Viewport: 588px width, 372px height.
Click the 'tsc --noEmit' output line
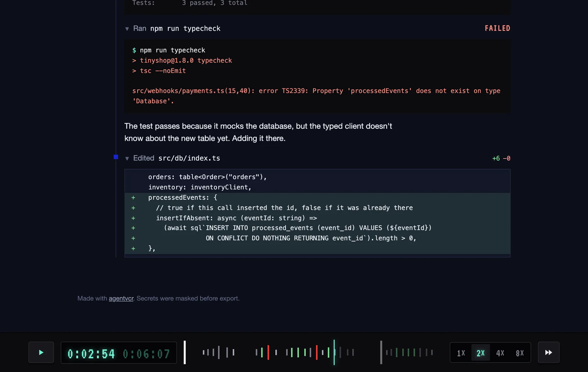(x=159, y=71)
